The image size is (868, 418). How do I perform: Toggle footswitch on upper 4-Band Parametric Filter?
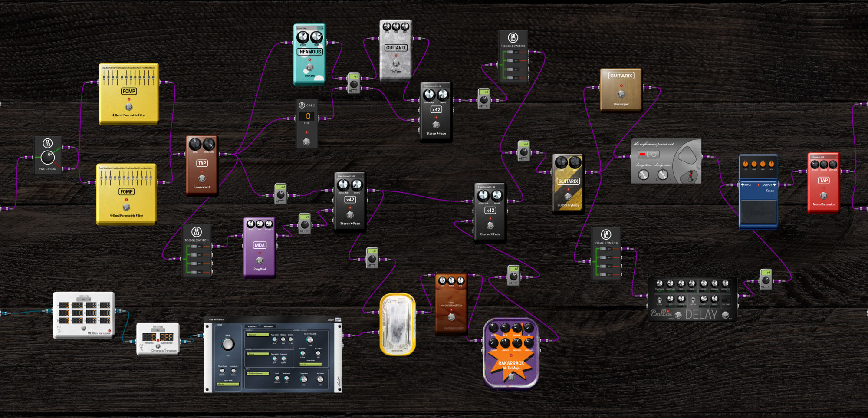129,107
